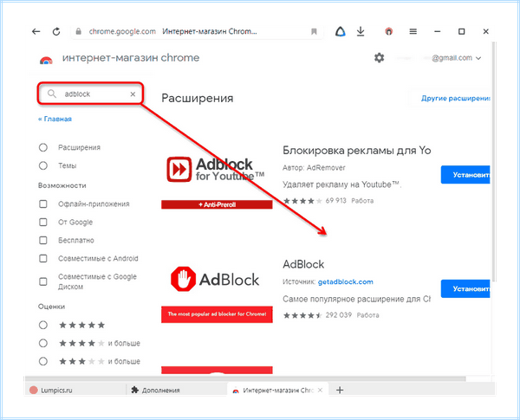Click Удаляет рекламу на Youtube description
The height and width of the screenshot is (420, 520).
pos(342,184)
